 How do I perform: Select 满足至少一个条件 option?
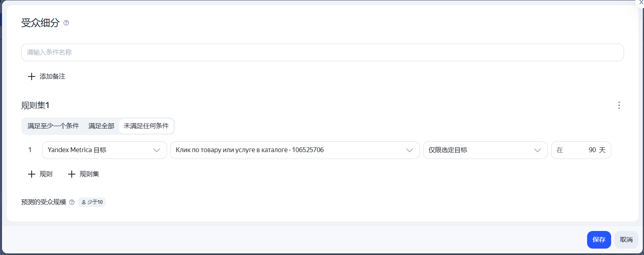tap(53, 126)
